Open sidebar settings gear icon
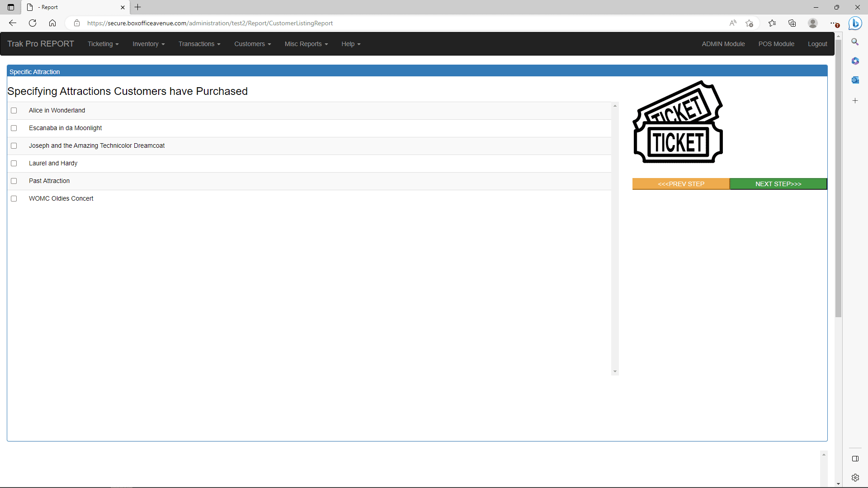The height and width of the screenshot is (488, 868). 855,478
